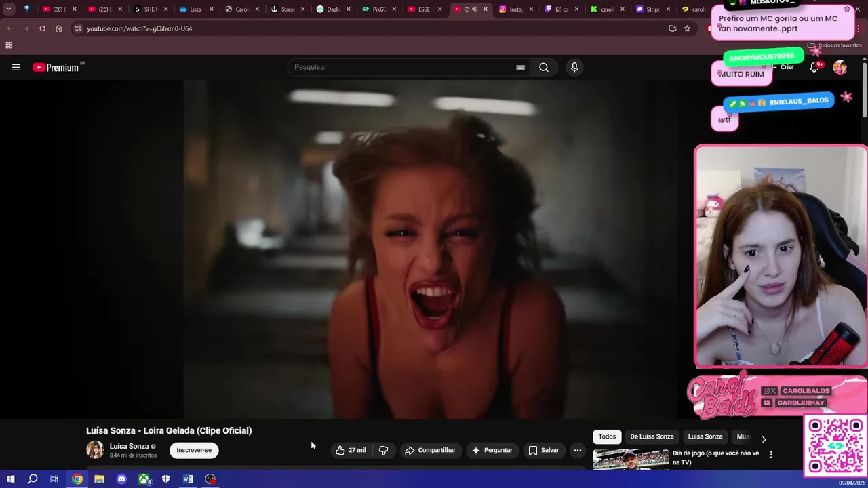
Task: Reload the page in Chrome
Action: click(42, 28)
